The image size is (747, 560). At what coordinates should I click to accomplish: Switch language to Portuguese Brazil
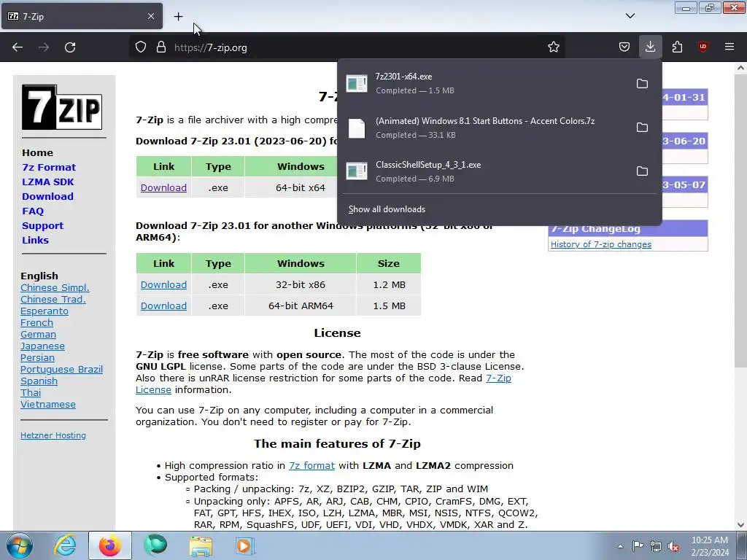[61, 370]
